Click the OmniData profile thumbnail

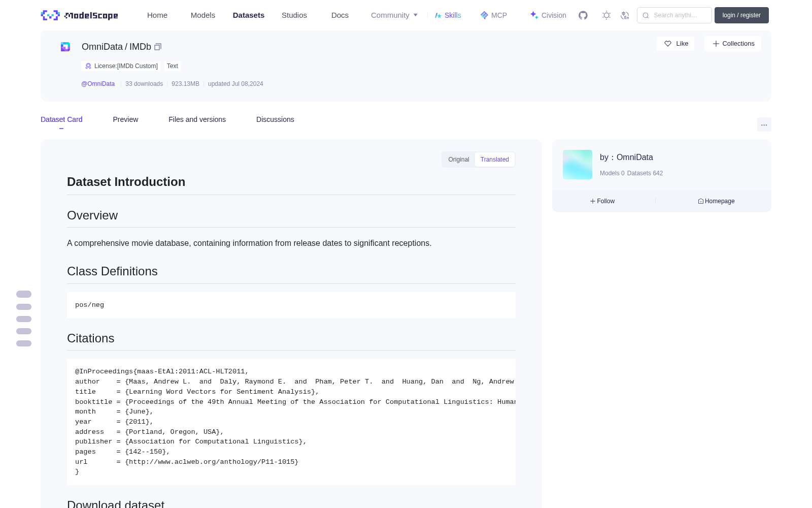(578, 165)
